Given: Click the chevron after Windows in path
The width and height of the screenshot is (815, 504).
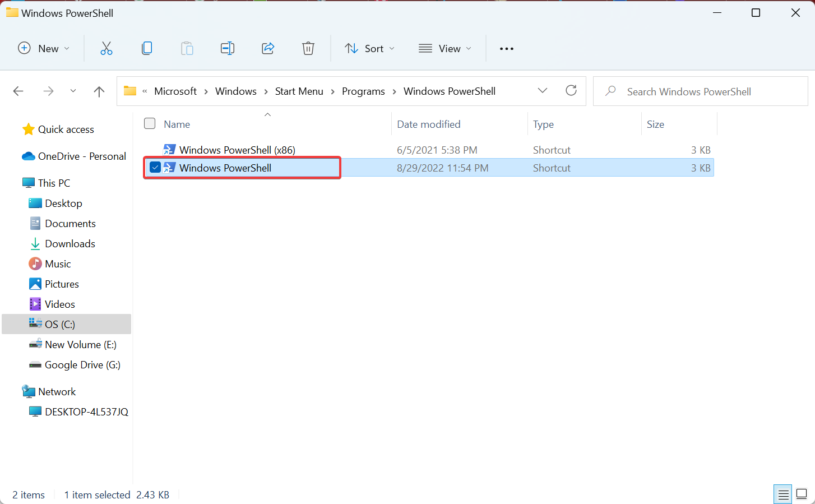Looking at the screenshot, I should (266, 91).
